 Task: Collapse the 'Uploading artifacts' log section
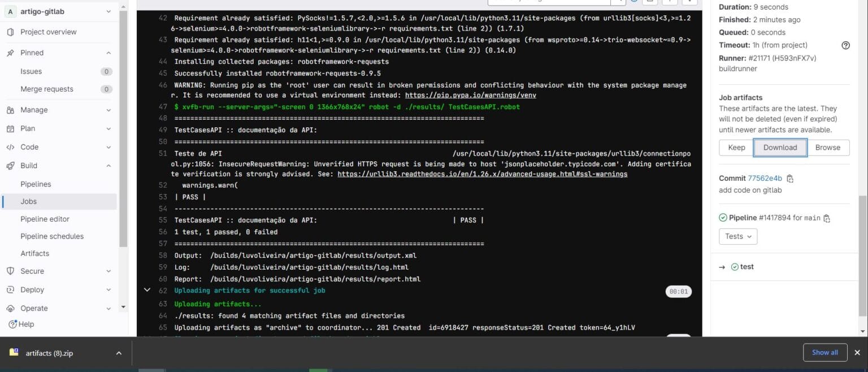click(147, 290)
